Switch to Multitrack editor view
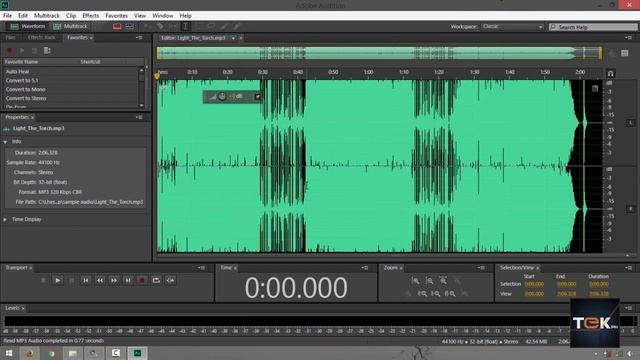The width and height of the screenshot is (640, 360). (x=70, y=27)
